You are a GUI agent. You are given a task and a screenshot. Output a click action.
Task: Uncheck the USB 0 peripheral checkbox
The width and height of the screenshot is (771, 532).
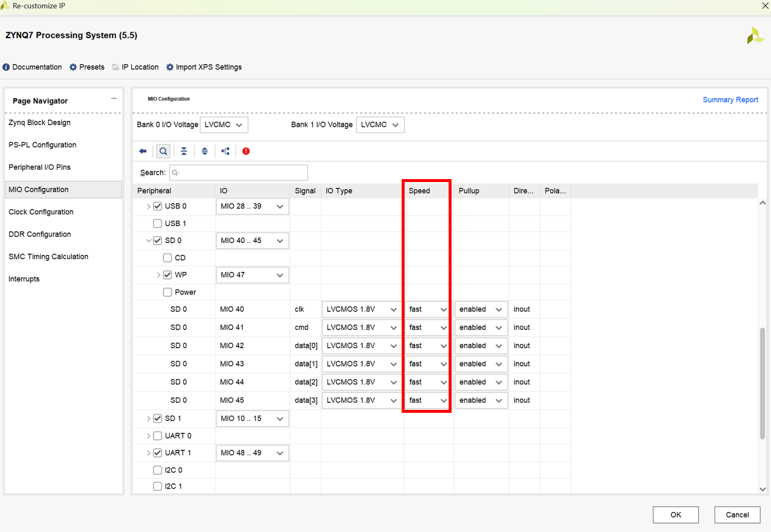coord(157,206)
